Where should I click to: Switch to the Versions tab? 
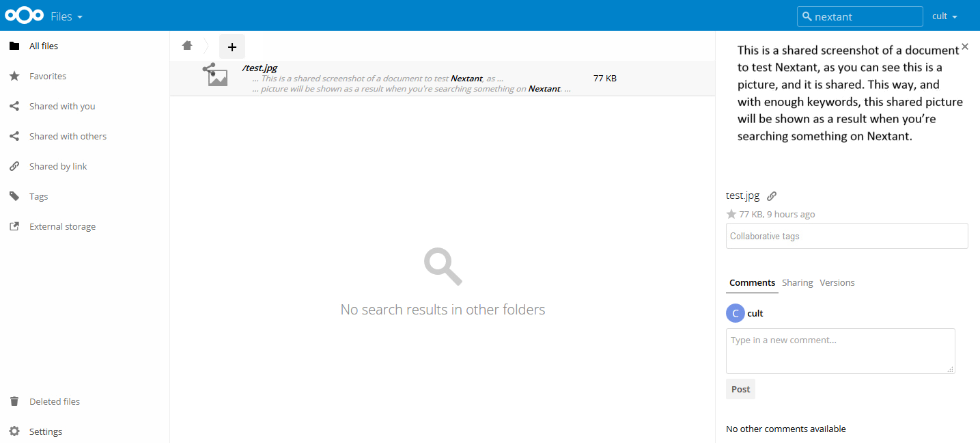837,282
